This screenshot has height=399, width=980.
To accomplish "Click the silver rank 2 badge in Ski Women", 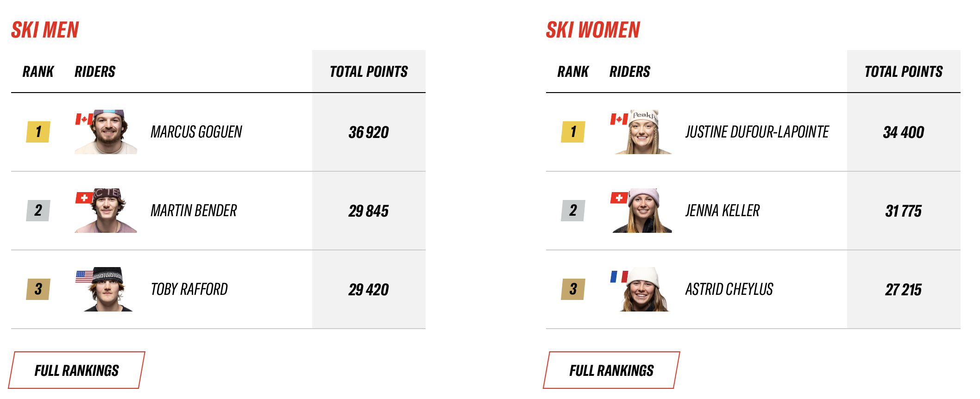I will click(573, 211).
